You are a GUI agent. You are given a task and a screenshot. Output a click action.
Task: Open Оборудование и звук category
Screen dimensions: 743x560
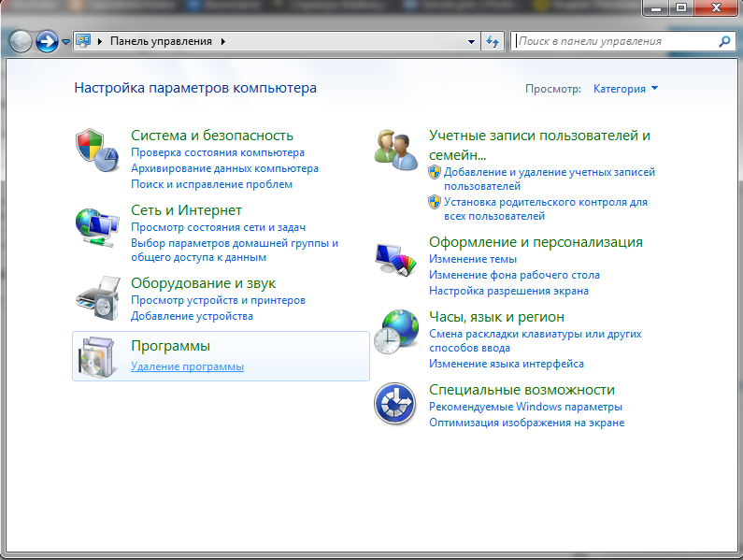(204, 283)
